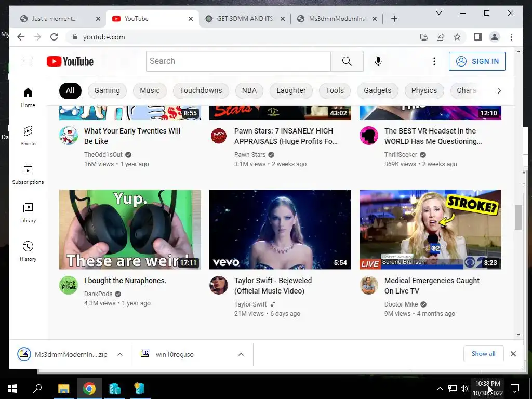Open File Explorer from taskbar

point(63,389)
